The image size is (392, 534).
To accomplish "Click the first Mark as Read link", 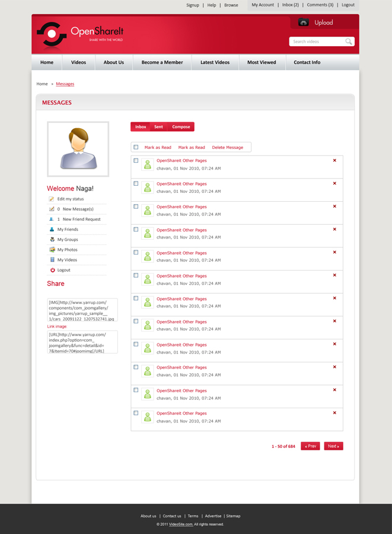I will pos(158,148).
